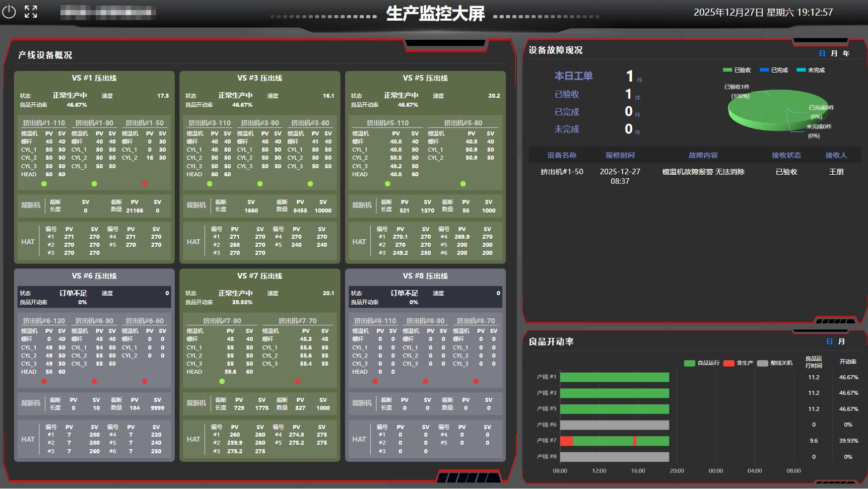Open the VS #7 压出线 card title

[x=259, y=276]
